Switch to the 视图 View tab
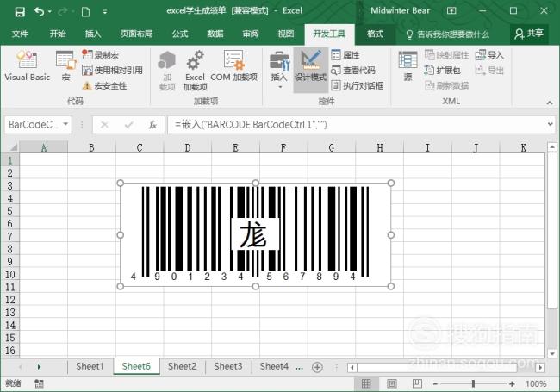Screen dimensions: 560x392 coord(286,34)
